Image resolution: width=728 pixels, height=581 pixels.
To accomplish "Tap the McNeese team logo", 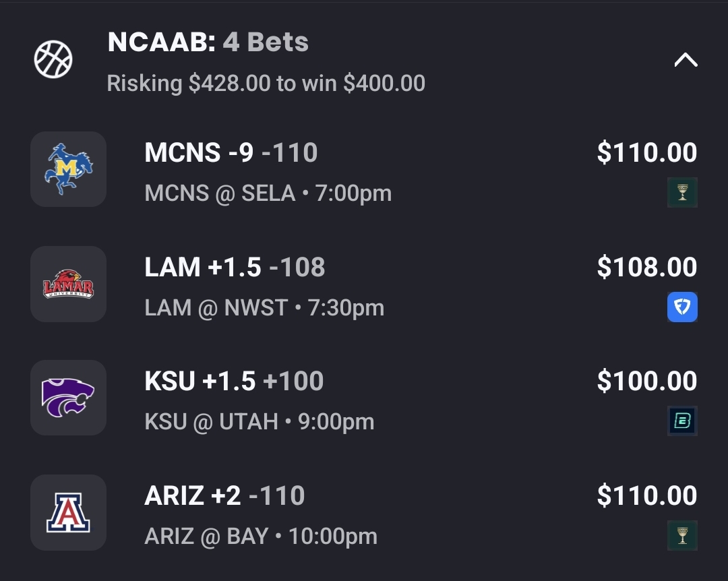I will (x=69, y=169).
